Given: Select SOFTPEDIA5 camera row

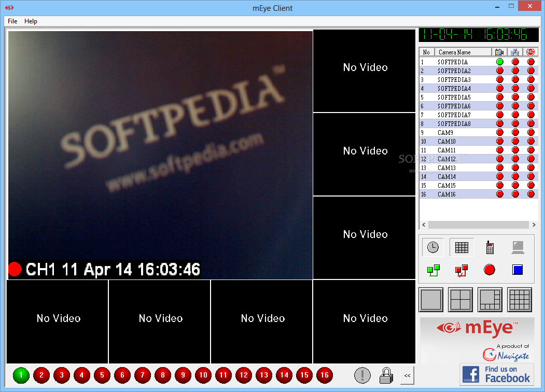Looking at the screenshot, I should [x=479, y=97].
